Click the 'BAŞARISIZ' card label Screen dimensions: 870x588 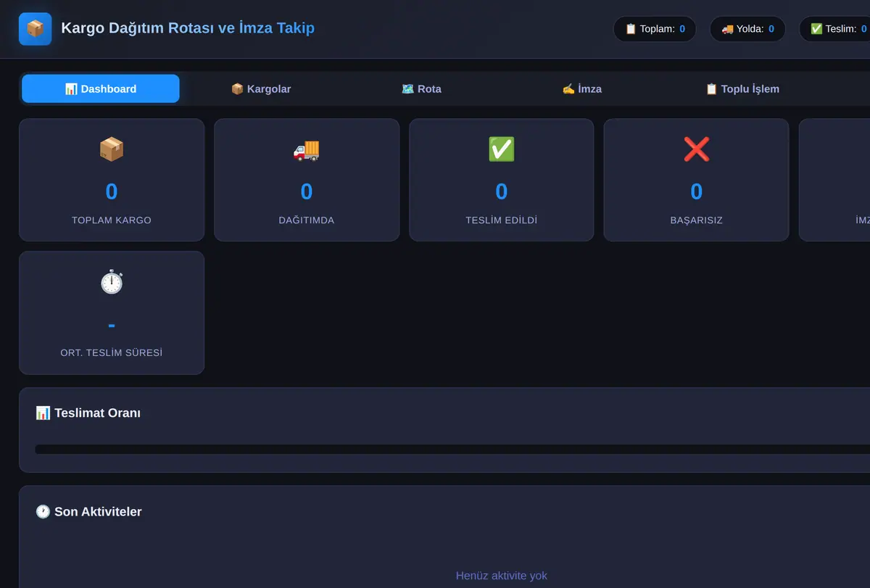click(697, 220)
